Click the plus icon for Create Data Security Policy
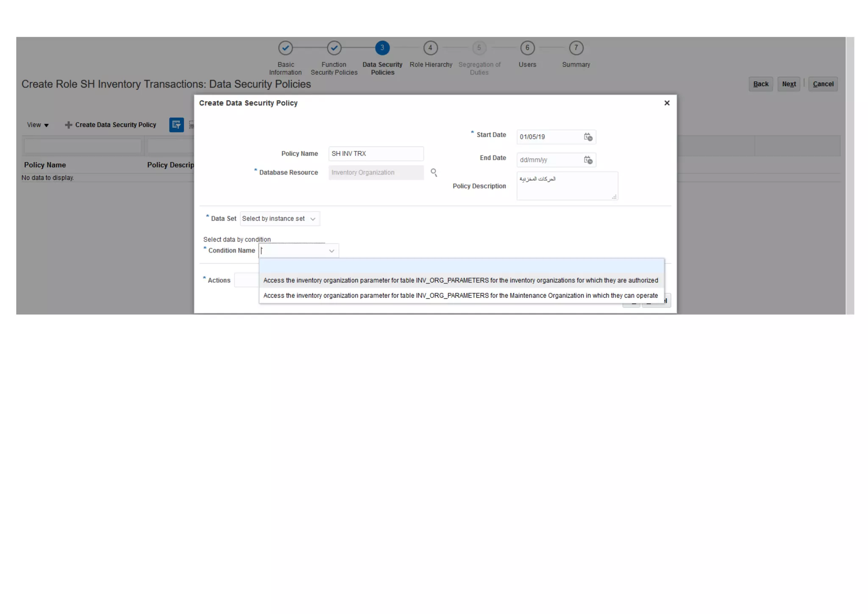The width and height of the screenshot is (868, 614). pos(68,125)
